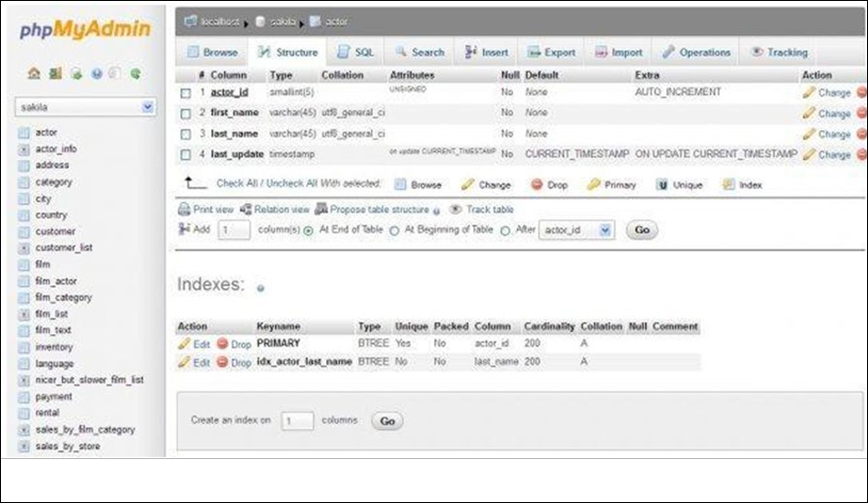Select the After column radio button

click(x=505, y=230)
